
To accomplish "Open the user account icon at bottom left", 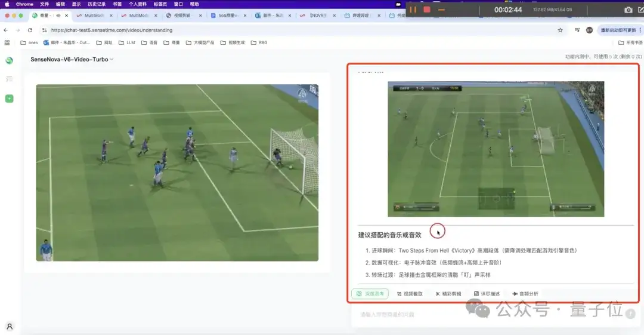I will coord(10,327).
